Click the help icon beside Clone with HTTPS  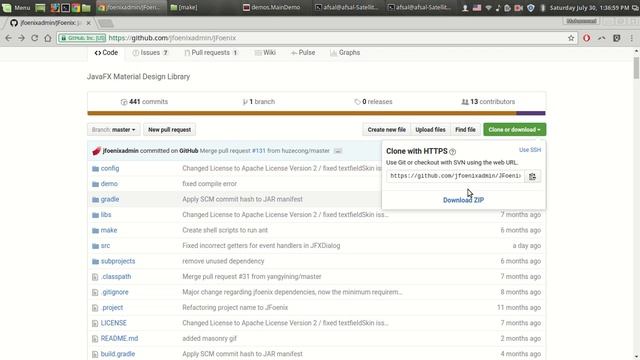pyautogui.click(x=453, y=151)
